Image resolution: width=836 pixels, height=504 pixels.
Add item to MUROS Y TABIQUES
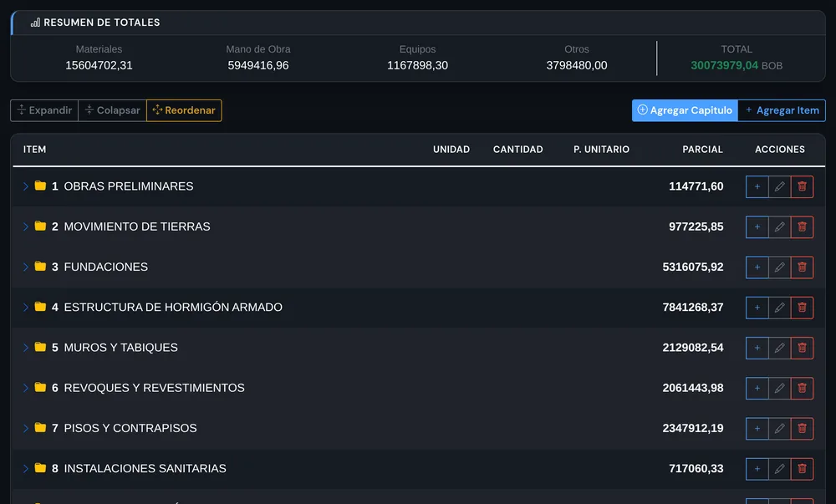click(x=757, y=348)
